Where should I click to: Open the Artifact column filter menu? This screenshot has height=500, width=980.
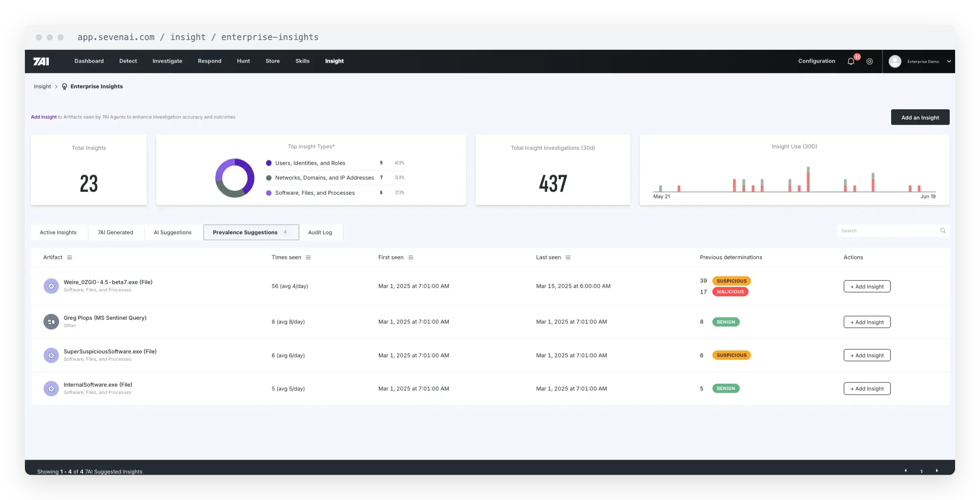pyautogui.click(x=69, y=257)
